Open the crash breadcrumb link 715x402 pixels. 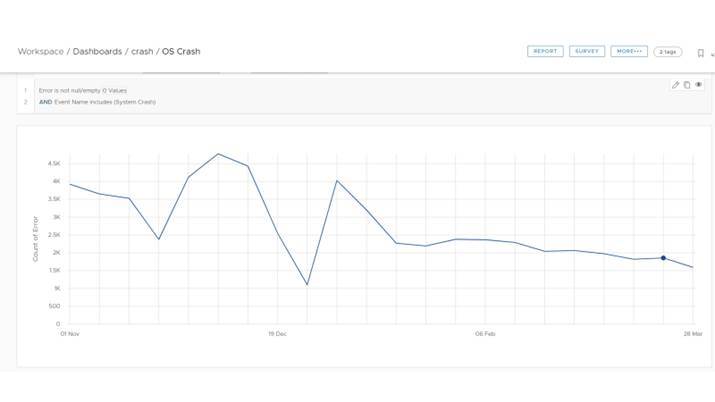coord(143,51)
